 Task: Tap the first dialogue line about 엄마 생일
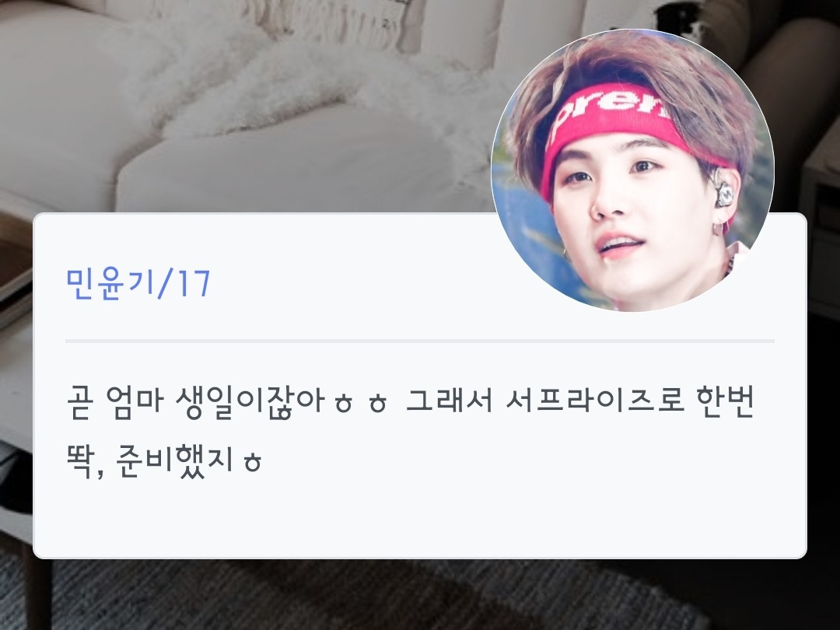click(x=411, y=401)
